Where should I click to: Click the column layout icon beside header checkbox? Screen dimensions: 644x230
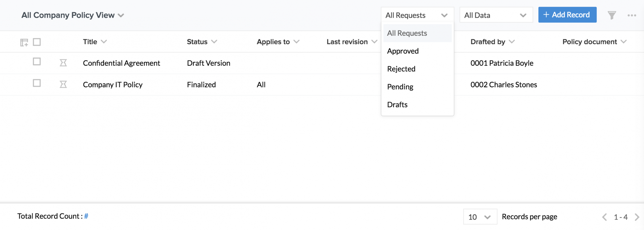coord(24,42)
